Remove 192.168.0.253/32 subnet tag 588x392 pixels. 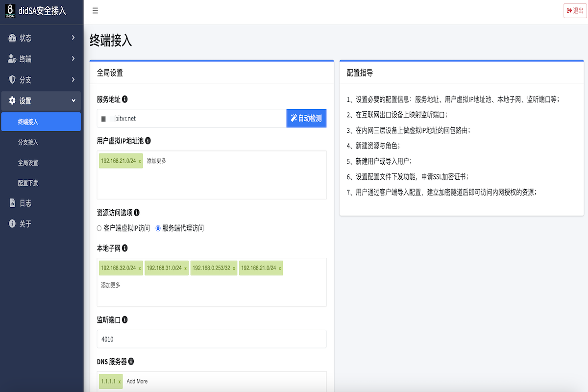pos(234,269)
